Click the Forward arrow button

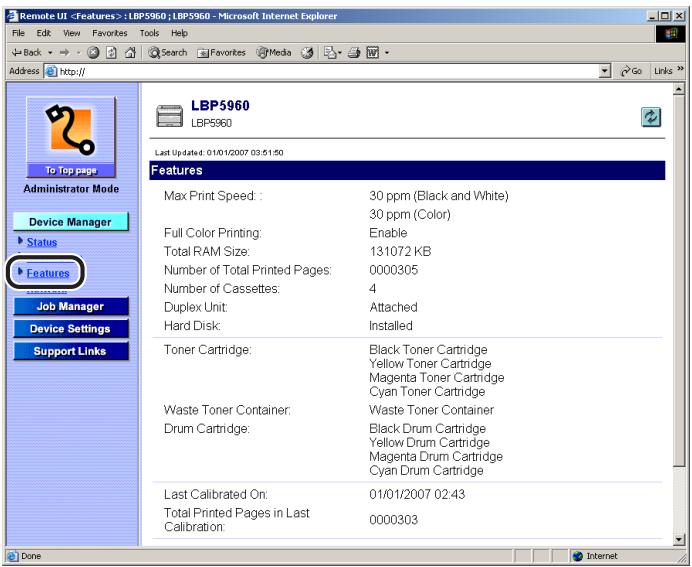[64, 53]
